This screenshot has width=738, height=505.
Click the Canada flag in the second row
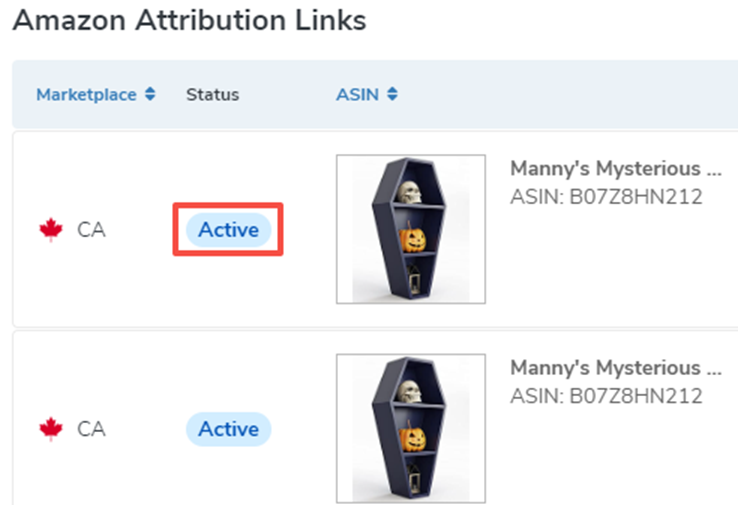pos(50,429)
